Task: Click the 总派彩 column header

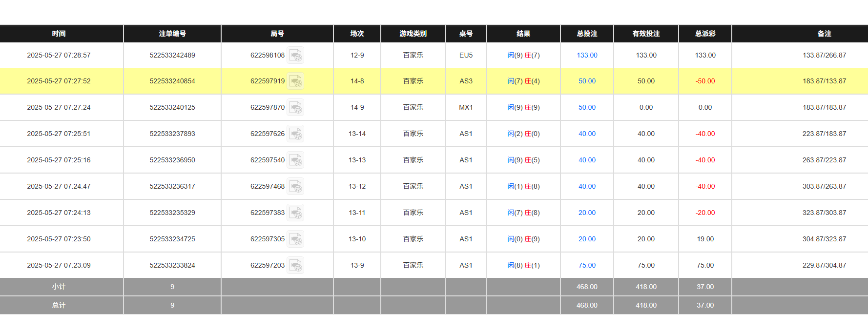Action: (x=705, y=34)
